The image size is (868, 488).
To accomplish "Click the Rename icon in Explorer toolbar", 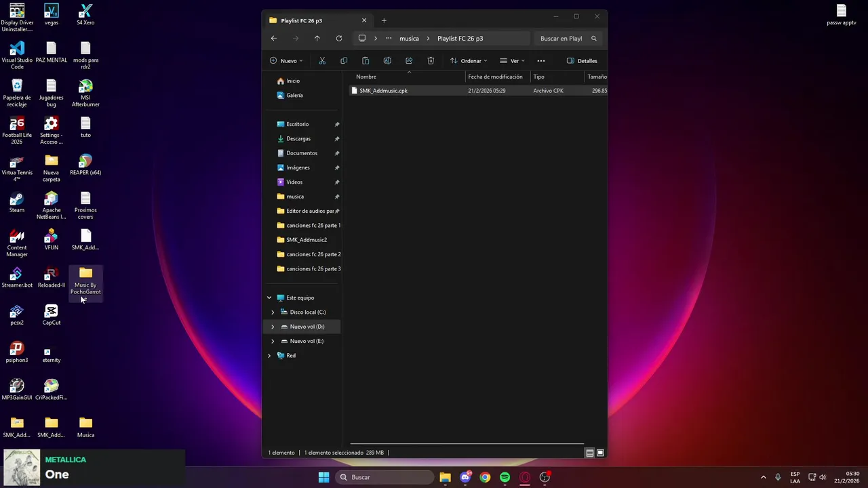I will pyautogui.click(x=387, y=61).
